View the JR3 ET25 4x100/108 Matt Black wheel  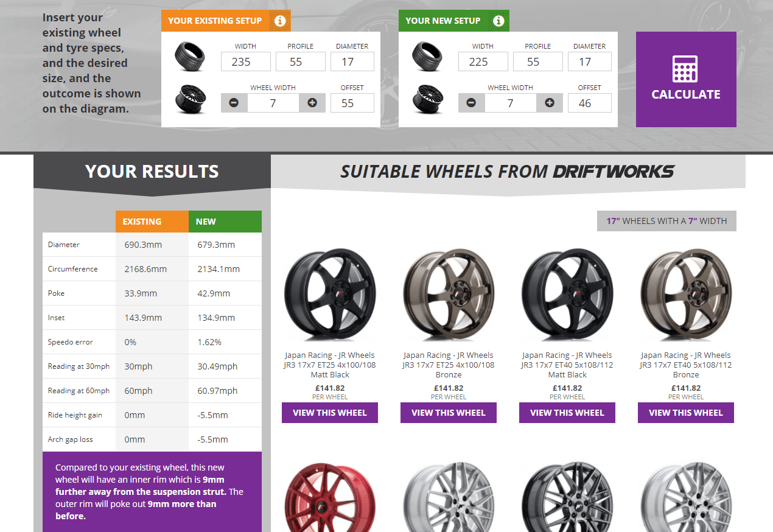330,413
